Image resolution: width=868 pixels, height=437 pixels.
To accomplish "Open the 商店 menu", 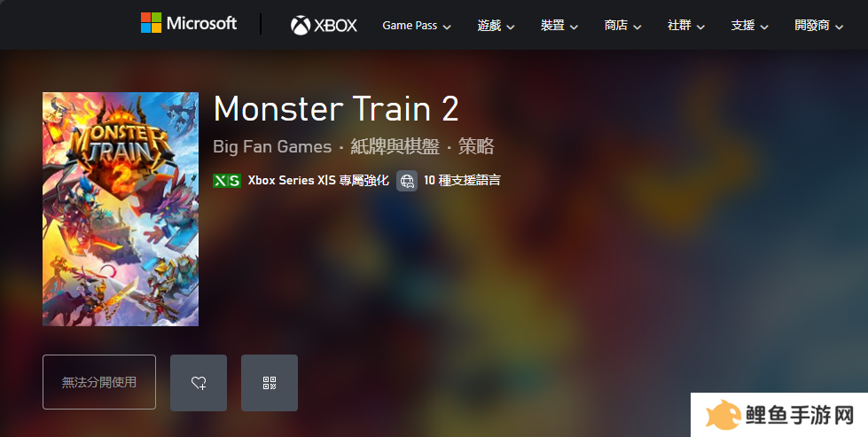I will (x=622, y=26).
